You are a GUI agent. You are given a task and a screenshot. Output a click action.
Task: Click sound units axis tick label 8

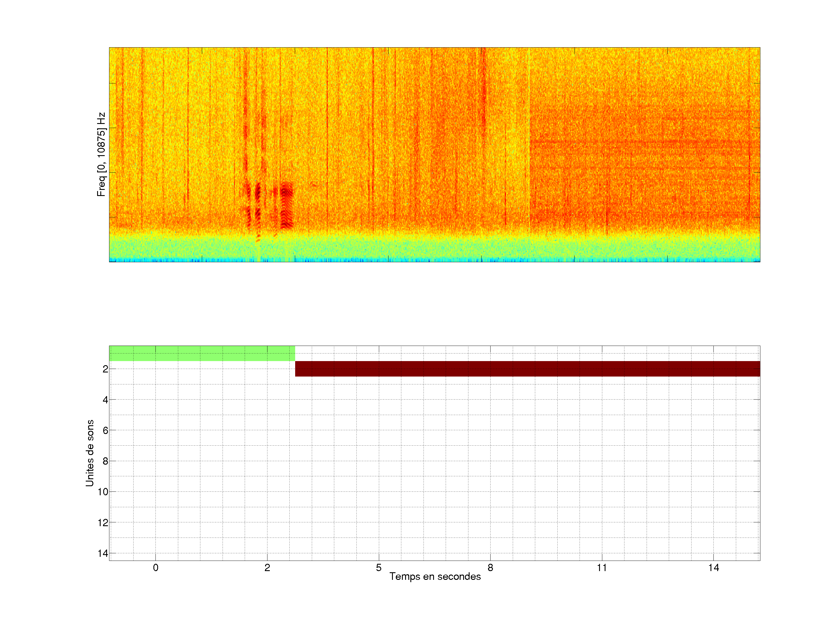pyautogui.click(x=105, y=461)
